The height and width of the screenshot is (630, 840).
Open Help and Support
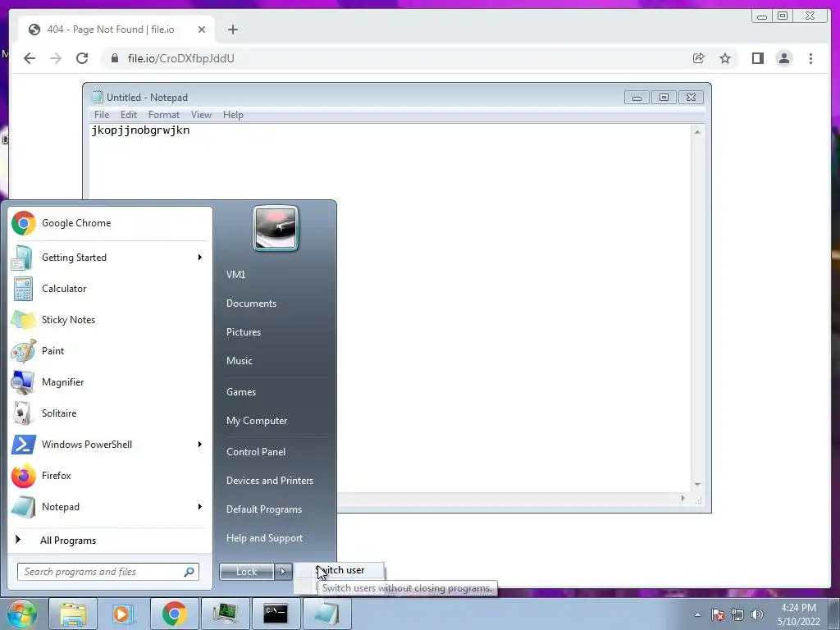click(265, 538)
